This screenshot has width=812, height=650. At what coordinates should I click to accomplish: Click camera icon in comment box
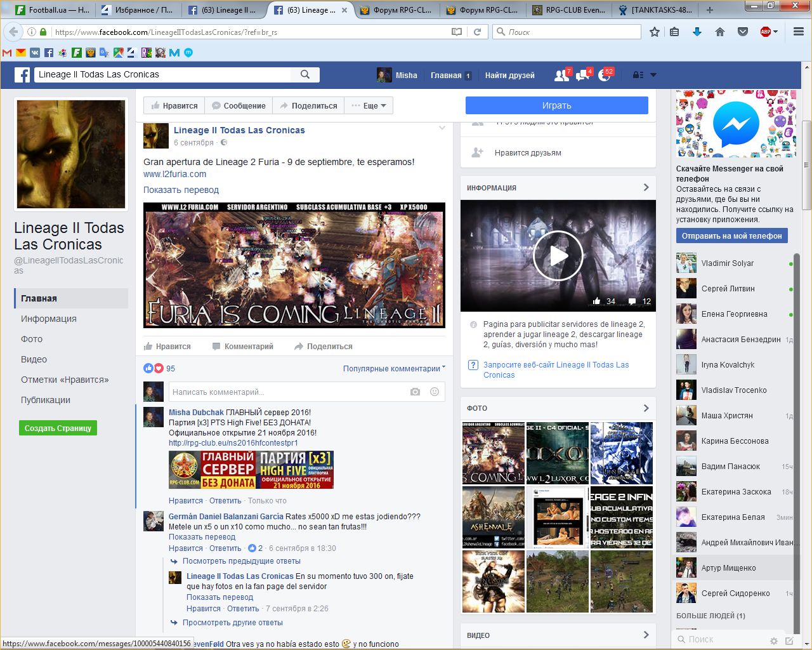coord(415,392)
